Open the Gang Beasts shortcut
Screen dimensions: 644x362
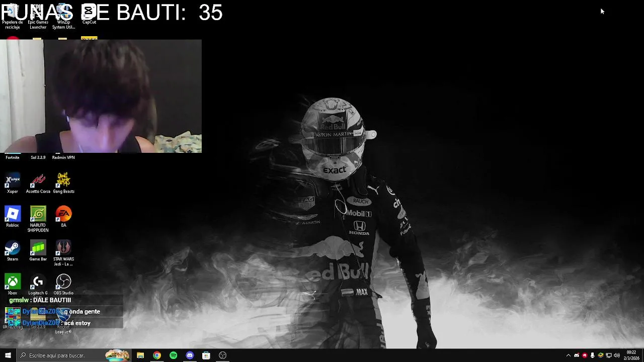coord(63,183)
